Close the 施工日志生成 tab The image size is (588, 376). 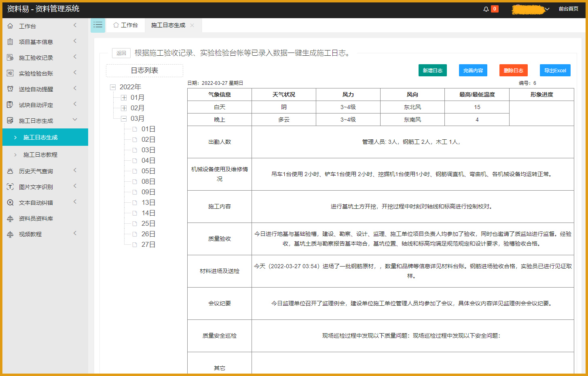coord(192,25)
